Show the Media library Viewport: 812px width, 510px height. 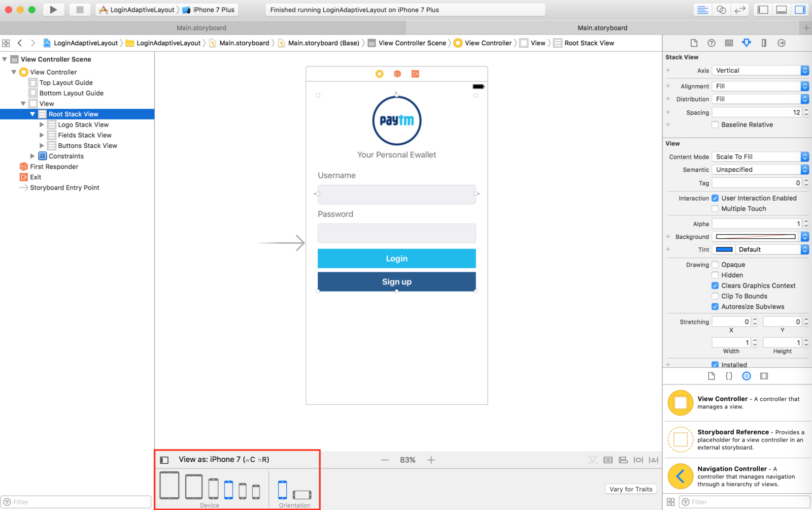coord(764,376)
